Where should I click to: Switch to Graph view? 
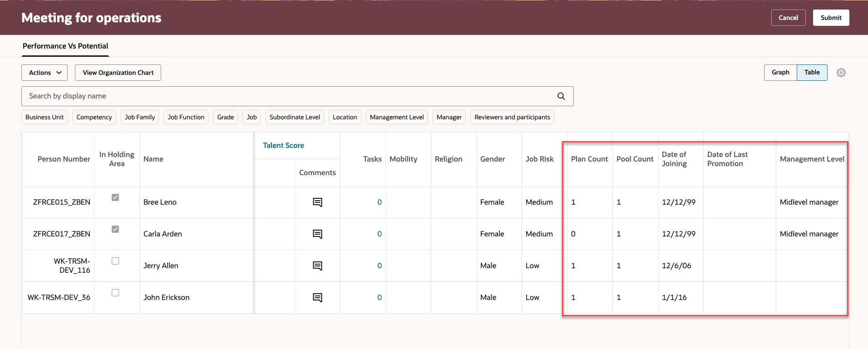click(x=780, y=73)
